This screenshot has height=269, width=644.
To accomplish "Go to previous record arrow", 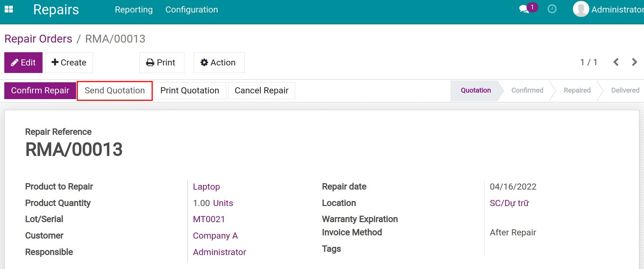I will tap(616, 62).
